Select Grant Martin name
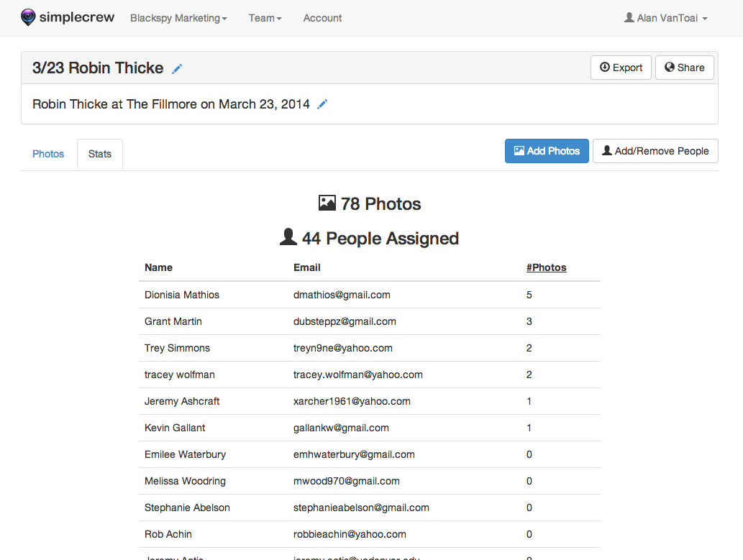 (x=173, y=321)
